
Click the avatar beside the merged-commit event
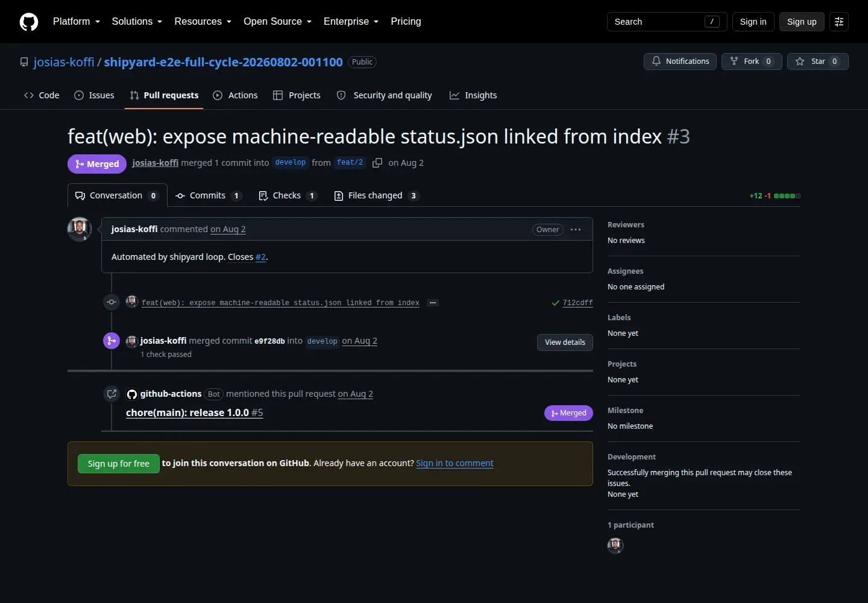132,341
